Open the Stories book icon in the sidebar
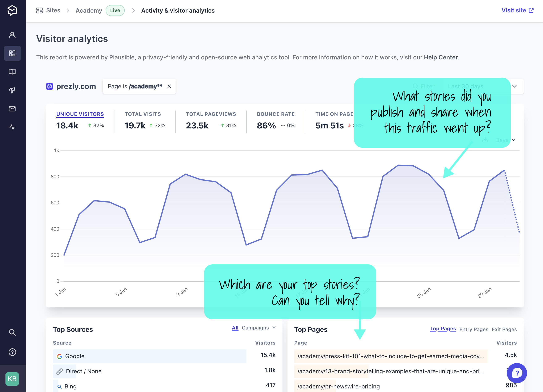This screenshot has width=543, height=392. tap(12, 72)
